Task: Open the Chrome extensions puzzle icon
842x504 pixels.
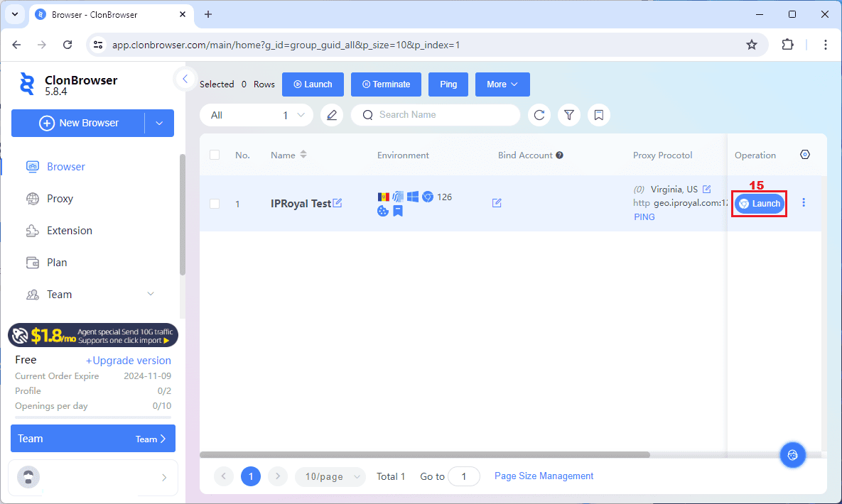Action: [x=787, y=45]
